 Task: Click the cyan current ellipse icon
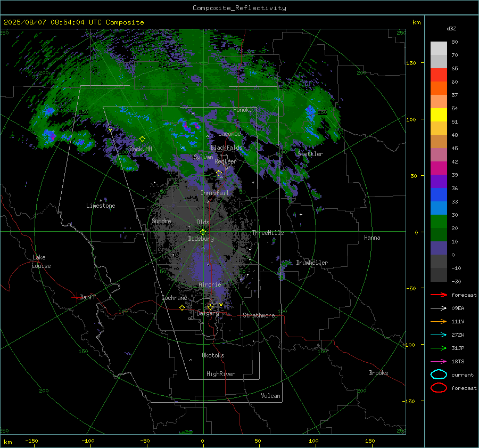click(439, 374)
